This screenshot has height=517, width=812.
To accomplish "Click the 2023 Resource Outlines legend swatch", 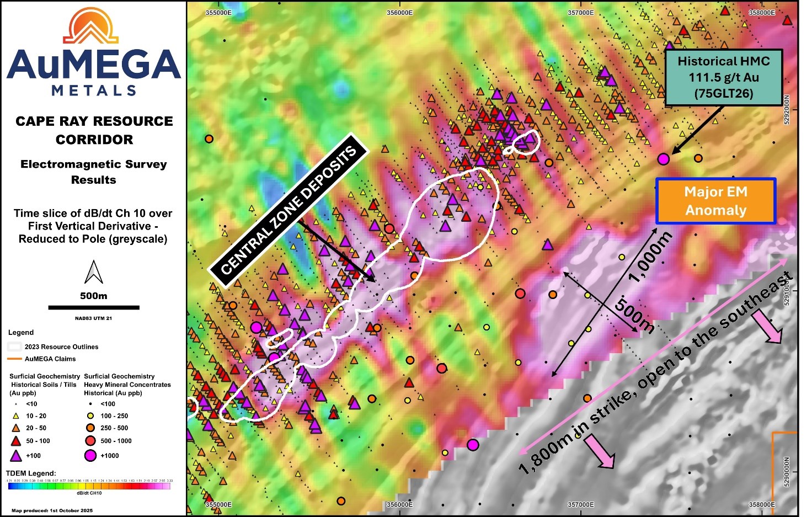I will tap(15, 347).
